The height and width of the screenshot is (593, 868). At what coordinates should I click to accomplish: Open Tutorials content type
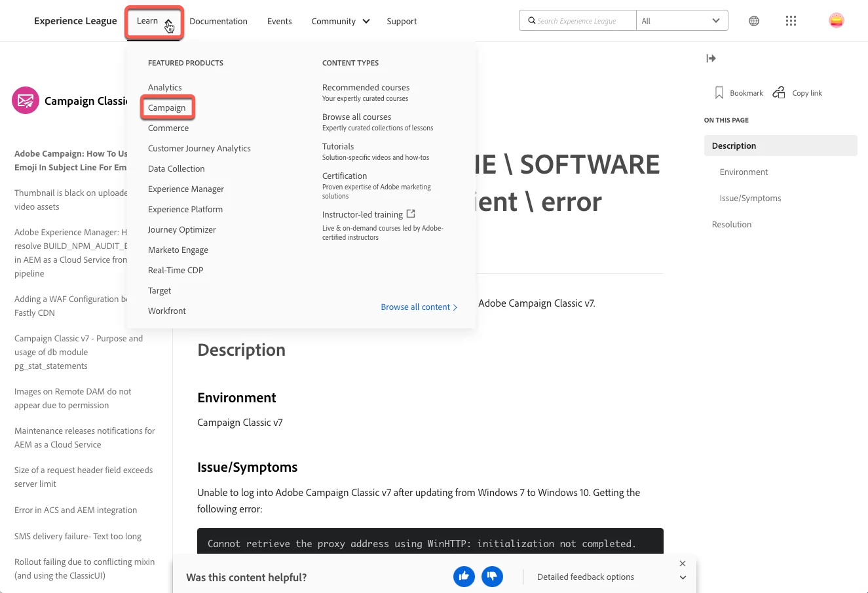pyautogui.click(x=338, y=146)
